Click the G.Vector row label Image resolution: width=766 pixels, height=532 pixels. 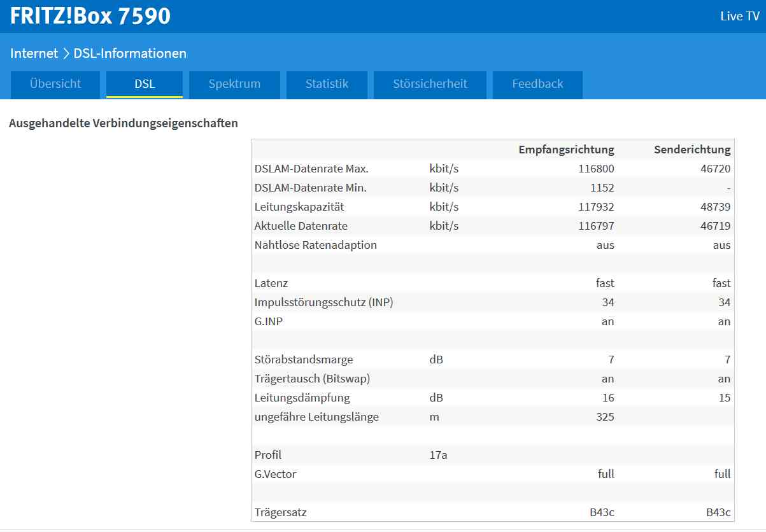[276, 474]
